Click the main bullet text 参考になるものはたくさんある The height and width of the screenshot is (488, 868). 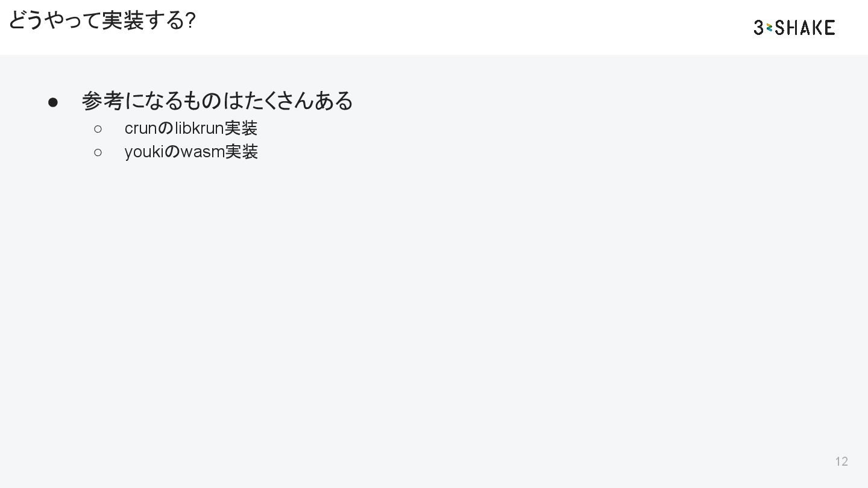click(217, 101)
